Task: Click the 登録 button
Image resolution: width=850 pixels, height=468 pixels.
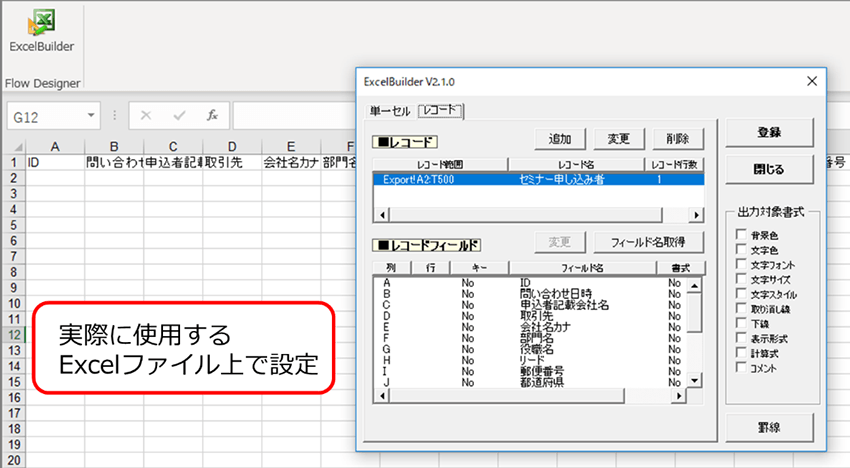Action: pyautogui.click(x=769, y=132)
